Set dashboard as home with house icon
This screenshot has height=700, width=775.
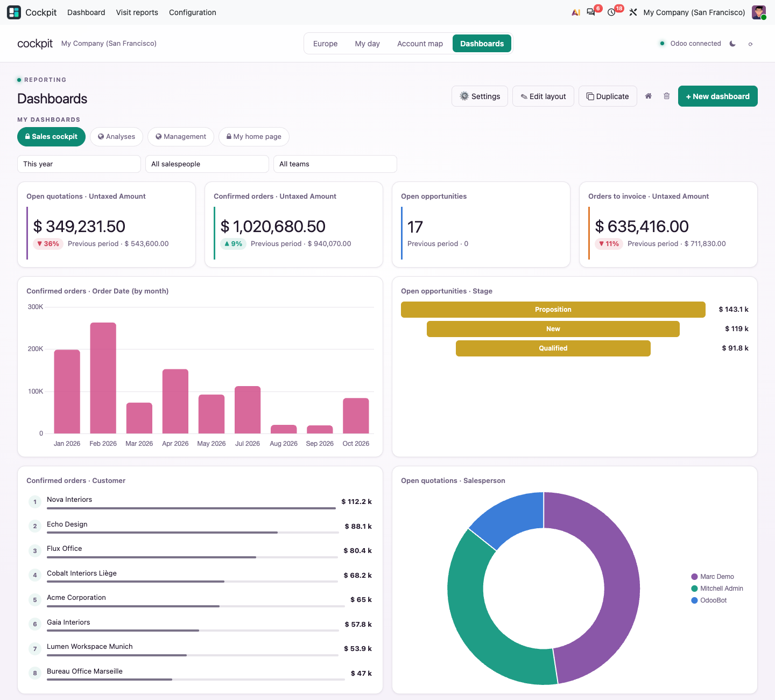click(649, 96)
